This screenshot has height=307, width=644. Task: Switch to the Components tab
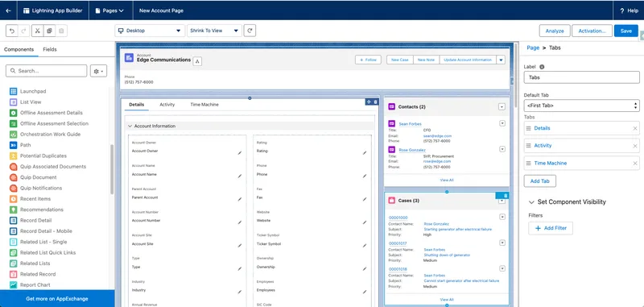tap(19, 49)
